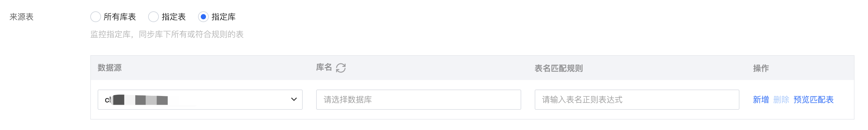This screenshot has width=868, height=130.
Task: Select the 所有库表 radio button
Action: point(95,17)
